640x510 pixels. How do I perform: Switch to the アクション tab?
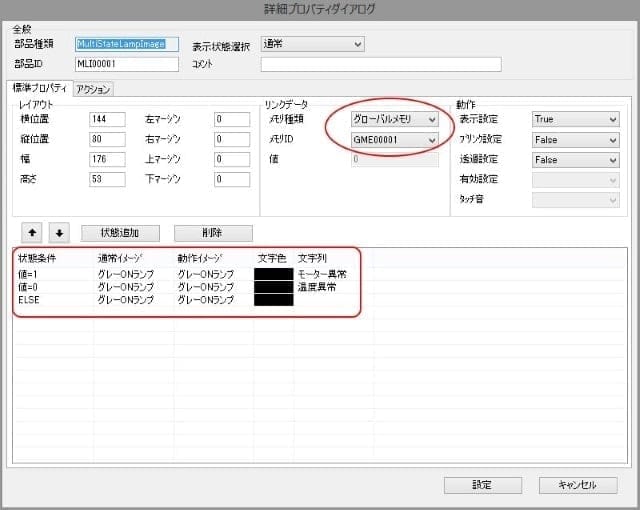point(93,89)
